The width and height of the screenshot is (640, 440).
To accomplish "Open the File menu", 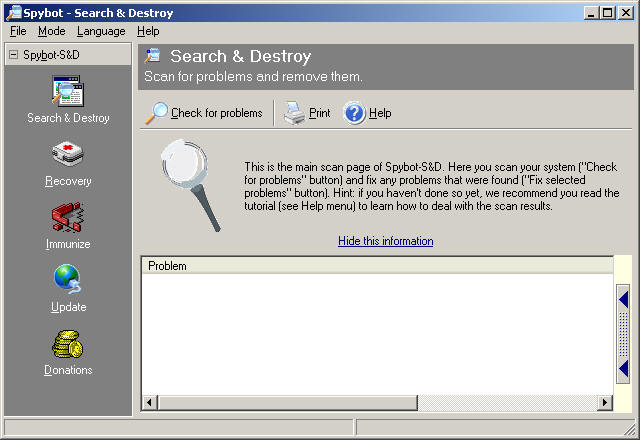I will [x=18, y=31].
